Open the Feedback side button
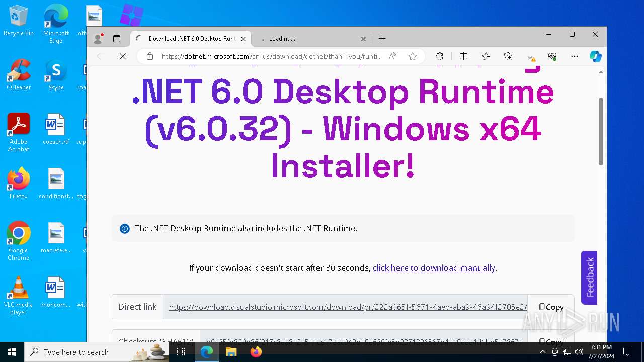The image size is (644, 362). 589,278
